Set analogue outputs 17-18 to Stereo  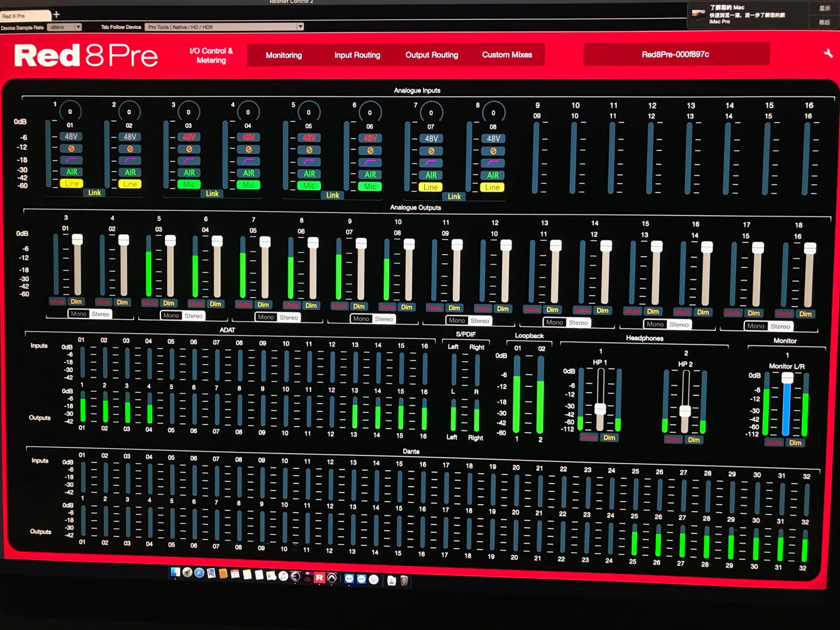click(780, 327)
